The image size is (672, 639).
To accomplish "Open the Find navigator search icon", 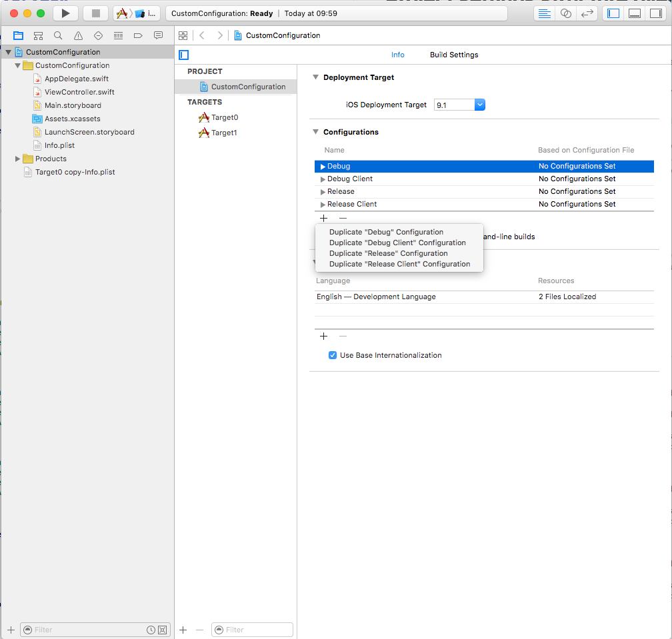I will (58, 35).
